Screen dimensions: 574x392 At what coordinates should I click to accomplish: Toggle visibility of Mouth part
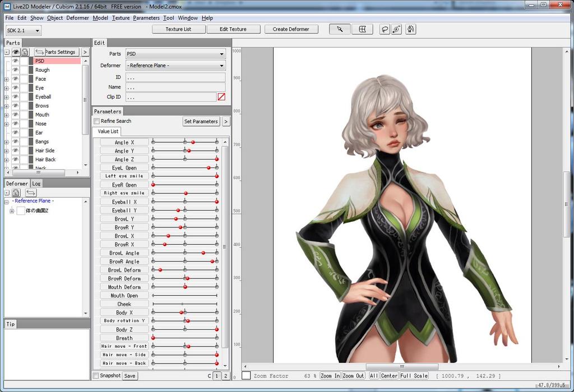coord(15,114)
